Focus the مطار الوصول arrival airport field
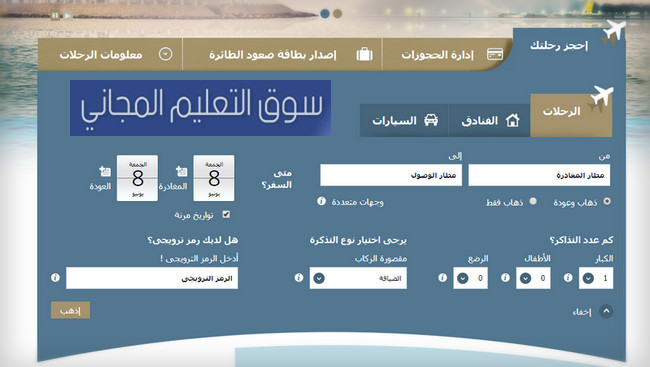Viewport: 650px width, 367px height. pyautogui.click(x=391, y=175)
